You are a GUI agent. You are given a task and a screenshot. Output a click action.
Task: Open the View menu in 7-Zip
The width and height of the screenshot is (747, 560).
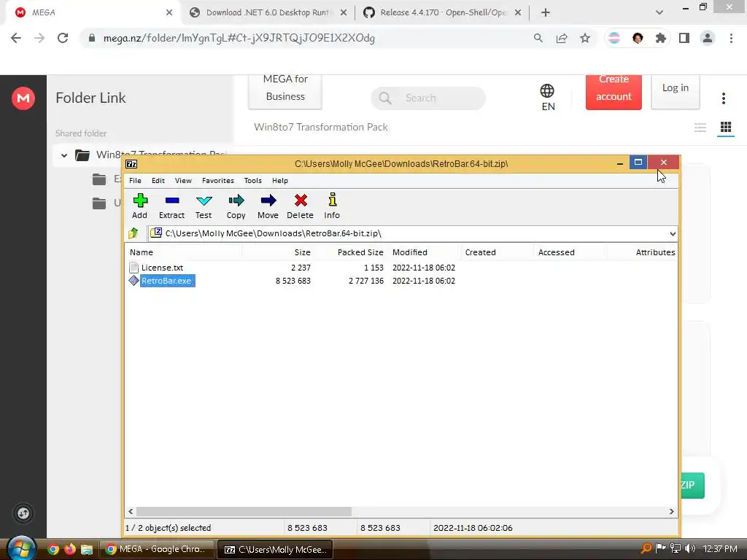click(183, 181)
